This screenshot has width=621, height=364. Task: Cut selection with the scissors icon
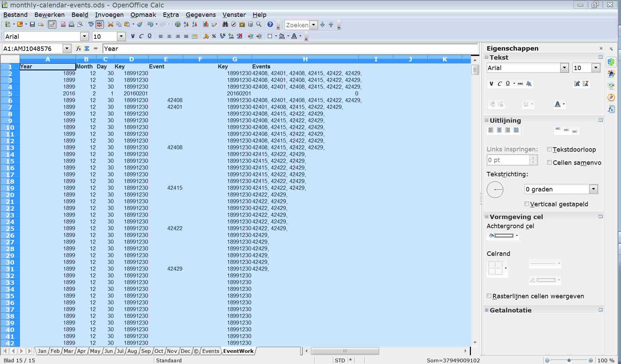pos(110,25)
